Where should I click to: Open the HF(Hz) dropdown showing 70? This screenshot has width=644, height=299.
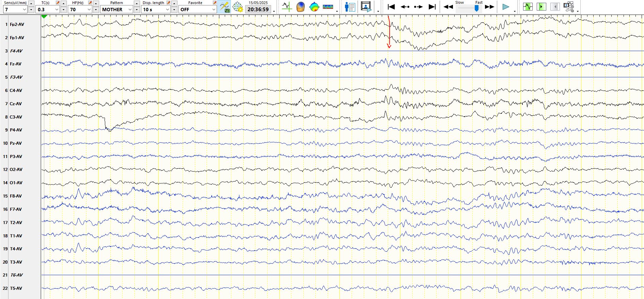tap(80, 10)
